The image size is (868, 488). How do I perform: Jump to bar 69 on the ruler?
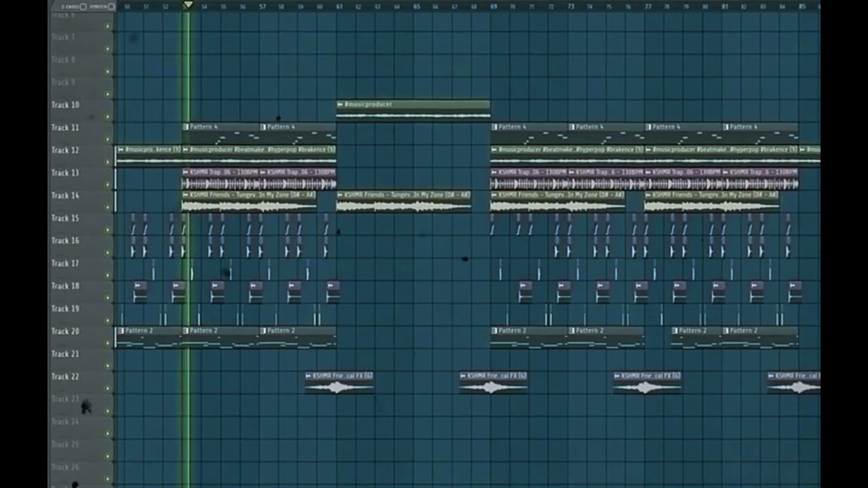coord(494,6)
